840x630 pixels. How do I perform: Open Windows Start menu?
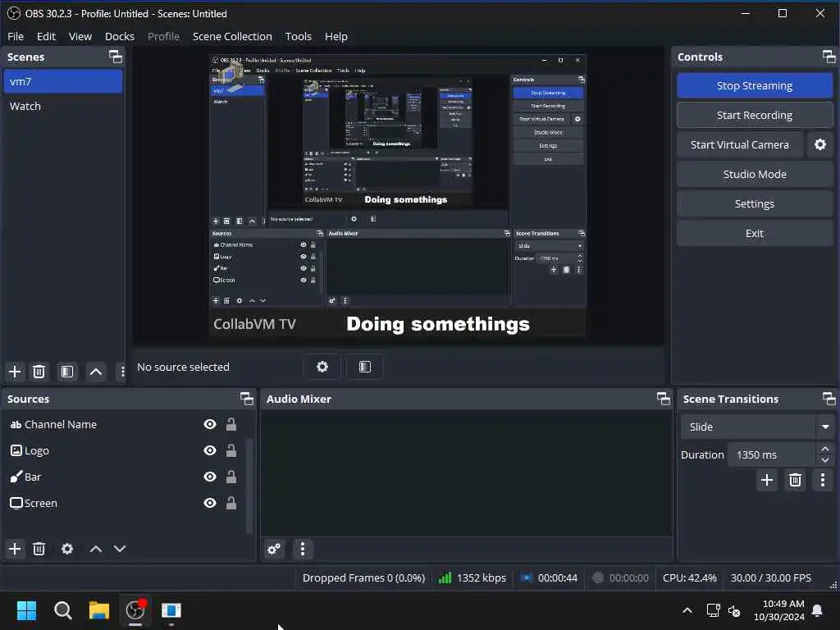[x=27, y=610]
